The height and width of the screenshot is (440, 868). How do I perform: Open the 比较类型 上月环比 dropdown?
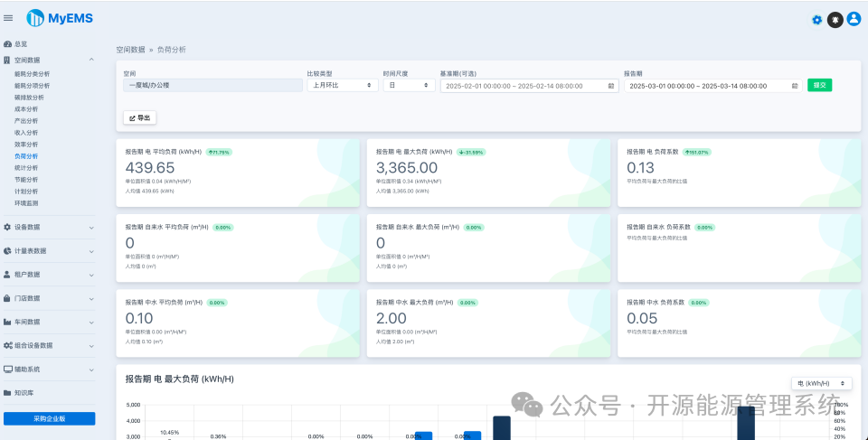click(x=343, y=85)
